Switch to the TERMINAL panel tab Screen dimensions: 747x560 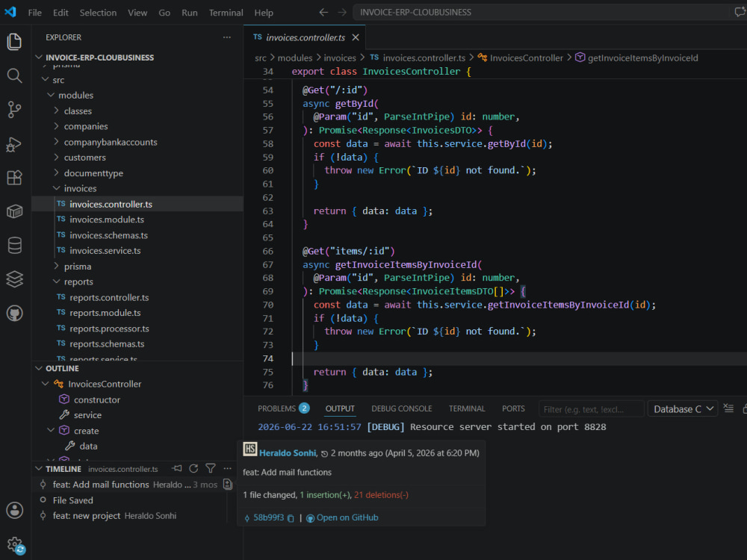467,408
